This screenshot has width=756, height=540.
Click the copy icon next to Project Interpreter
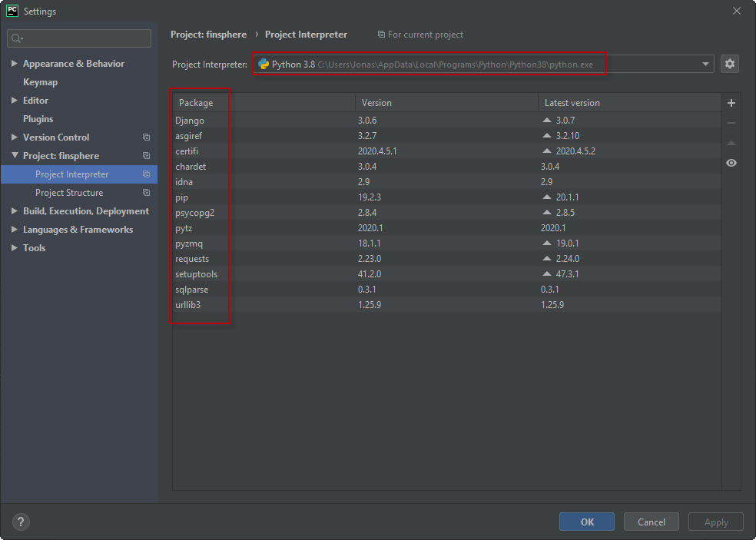[x=146, y=174]
